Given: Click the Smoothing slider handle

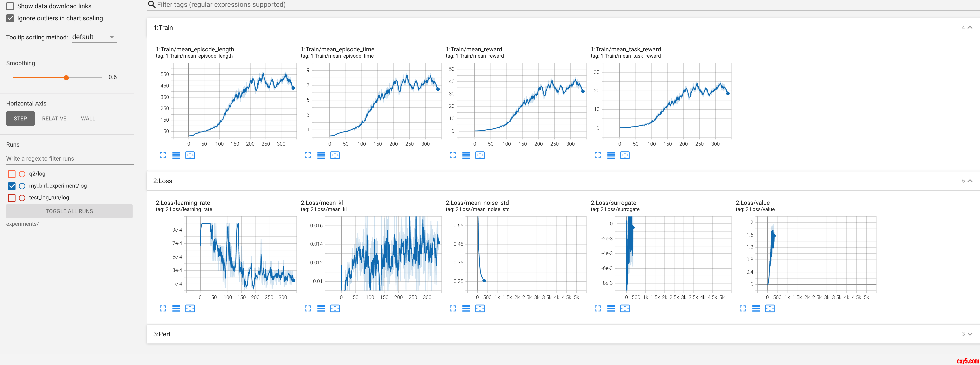Looking at the screenshot, I should click(66, 78).
